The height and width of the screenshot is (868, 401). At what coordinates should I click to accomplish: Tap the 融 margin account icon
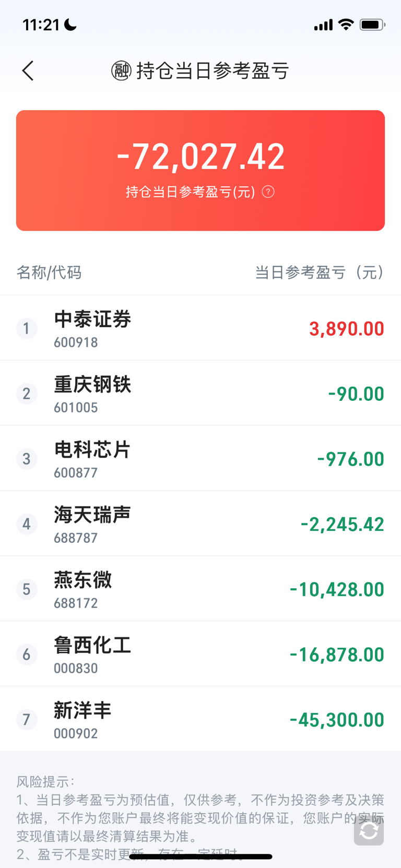121,71
